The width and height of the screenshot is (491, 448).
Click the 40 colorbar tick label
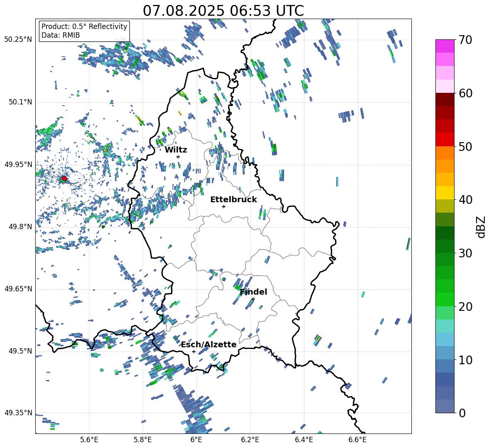[x=465, y=200]
